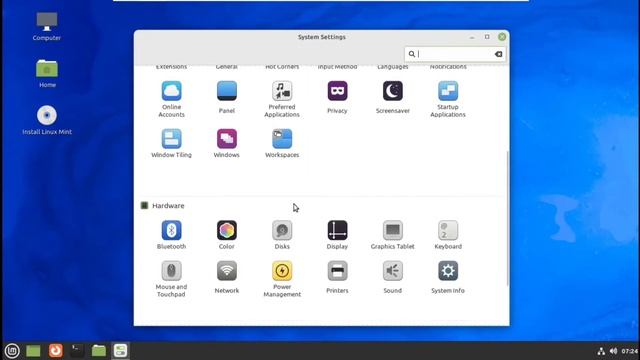Viewport: 640px width, 360px height.
Task: Click the System Settings window title
Action: [322, 37]
